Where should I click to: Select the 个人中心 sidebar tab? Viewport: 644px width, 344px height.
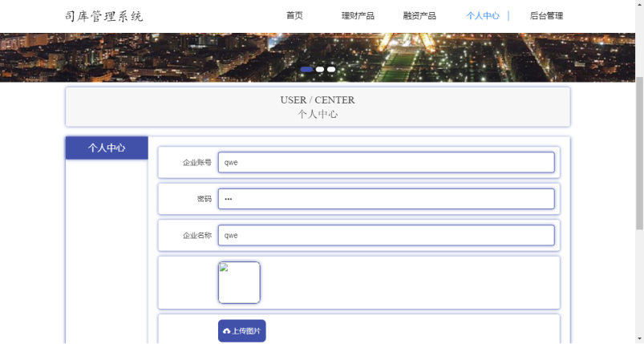pyautogui.click(x=107, y=148)
